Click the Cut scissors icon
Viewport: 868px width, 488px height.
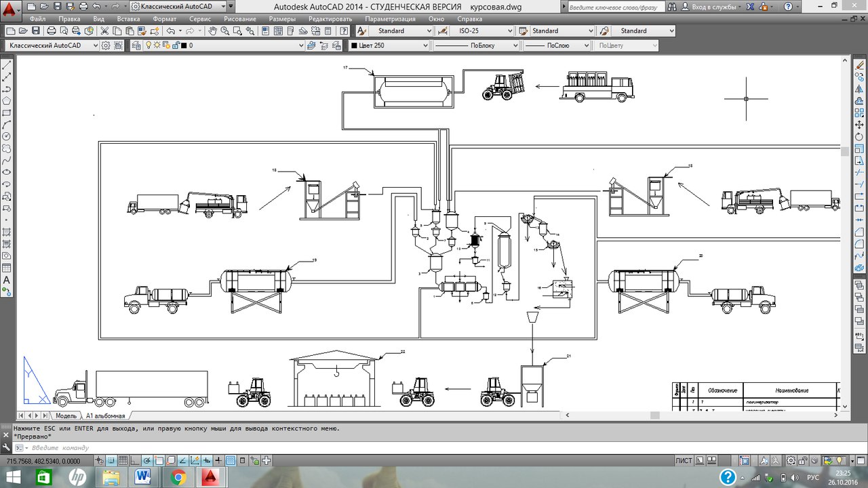pyautogui.click(x=105, y=31)
